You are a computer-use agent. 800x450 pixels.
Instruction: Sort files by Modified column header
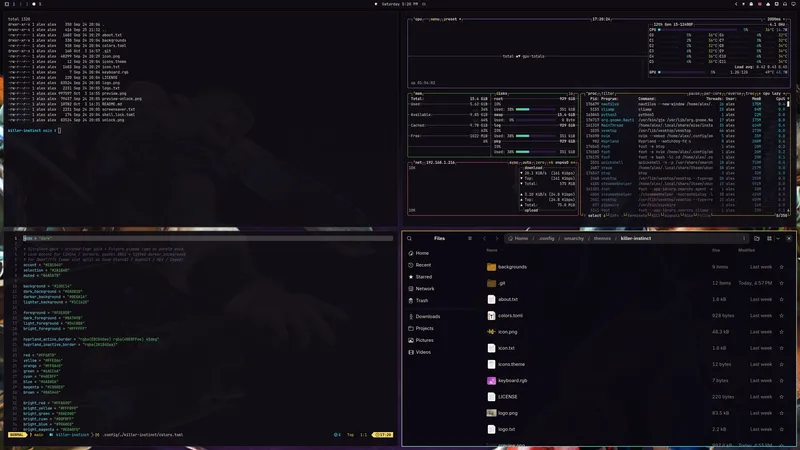tap(746, 251)
